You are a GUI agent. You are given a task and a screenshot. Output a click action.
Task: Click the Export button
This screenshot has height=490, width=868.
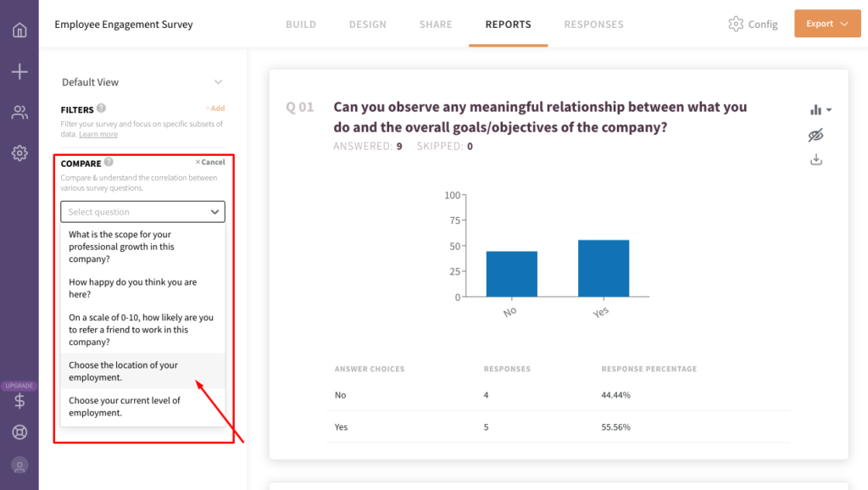[826, 24]
